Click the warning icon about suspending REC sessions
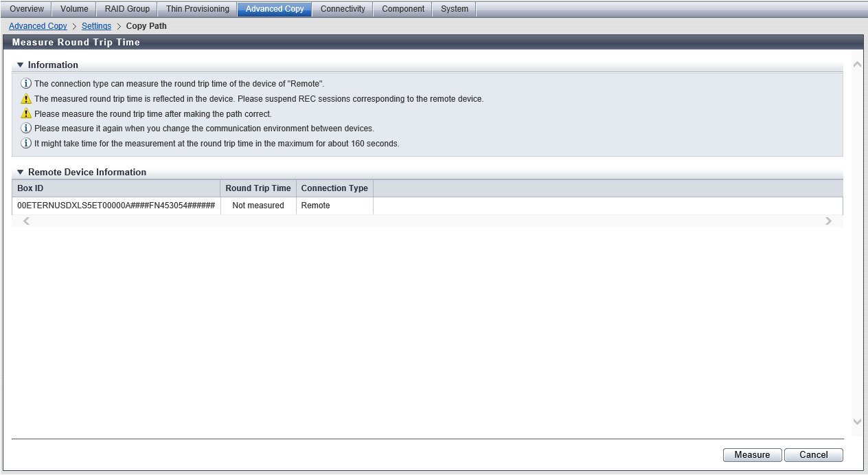The width and height of the screenshot is (868, 475). (x=26, y=99)
